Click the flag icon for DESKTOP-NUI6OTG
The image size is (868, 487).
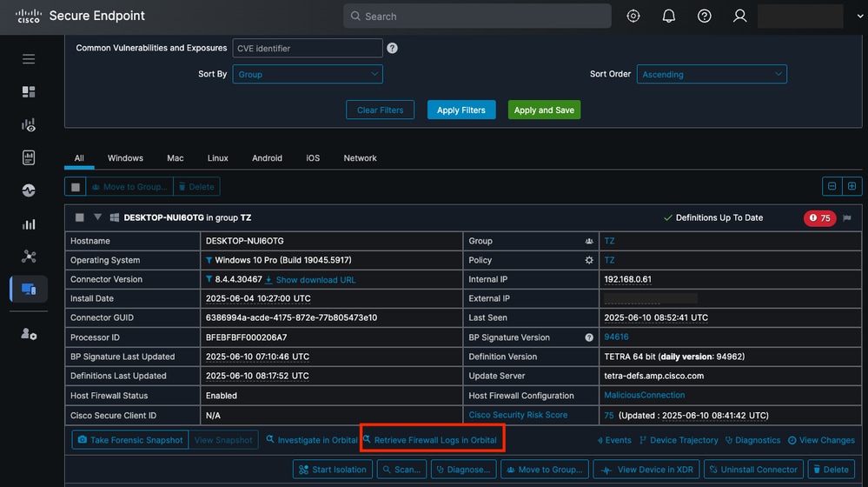[847, 217]
